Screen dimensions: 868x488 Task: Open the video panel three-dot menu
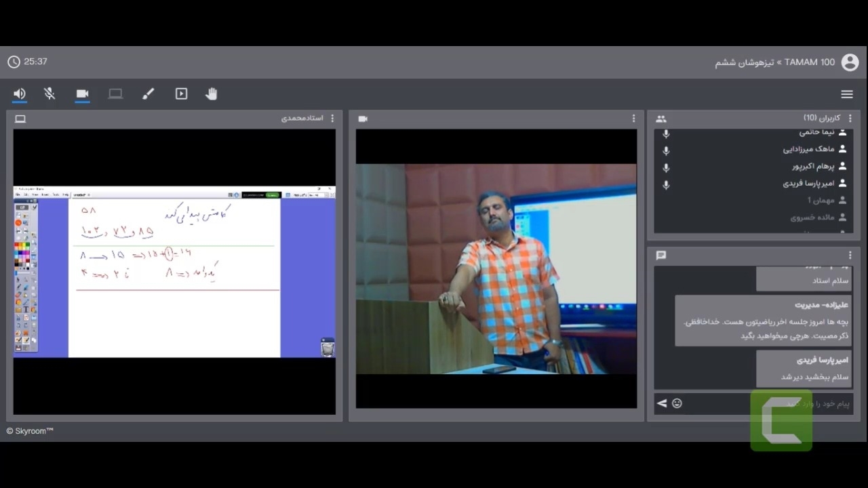coord(633,119)
